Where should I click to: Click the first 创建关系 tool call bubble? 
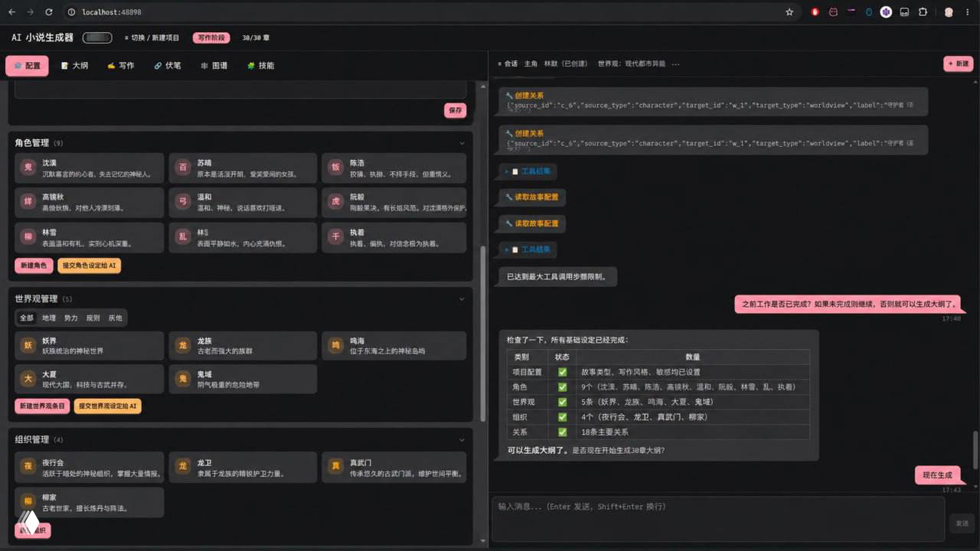(x=714, y=101)
